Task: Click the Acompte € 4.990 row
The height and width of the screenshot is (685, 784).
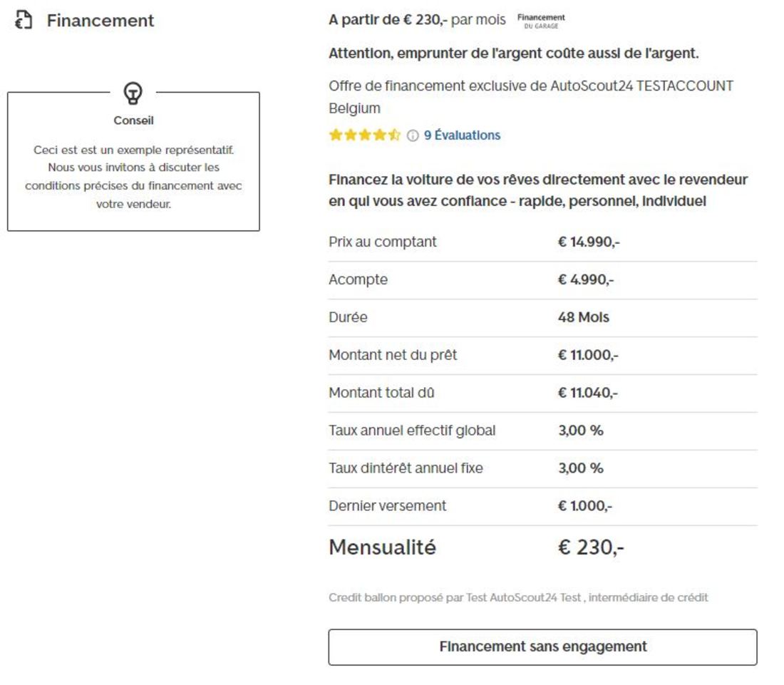Action: pos(542,280)
